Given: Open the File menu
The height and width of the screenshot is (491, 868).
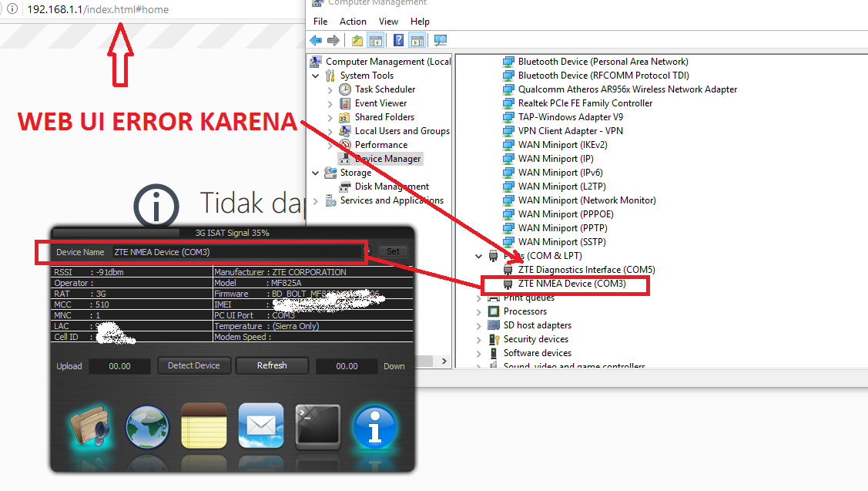Looking at the screenshot, I should [320, 21].
